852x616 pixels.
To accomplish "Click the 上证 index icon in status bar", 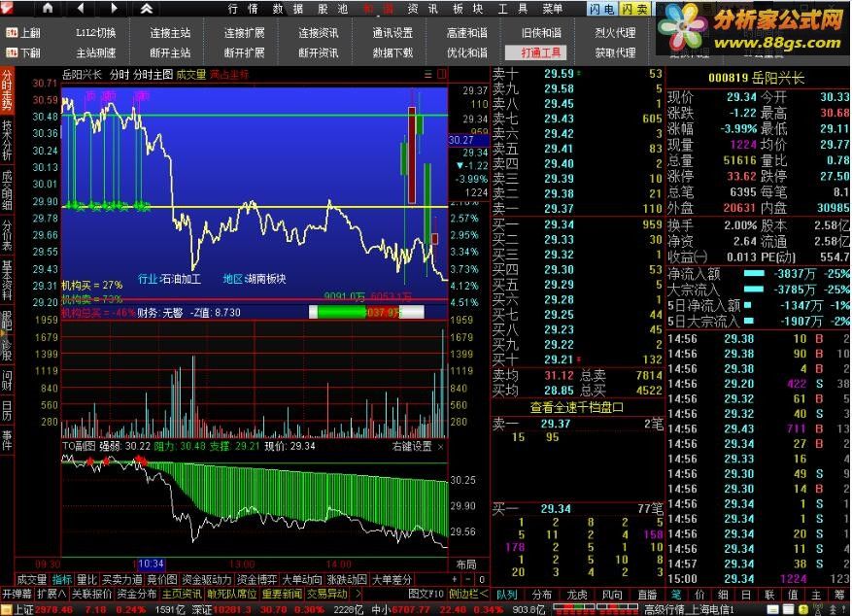I will (7, 609).
